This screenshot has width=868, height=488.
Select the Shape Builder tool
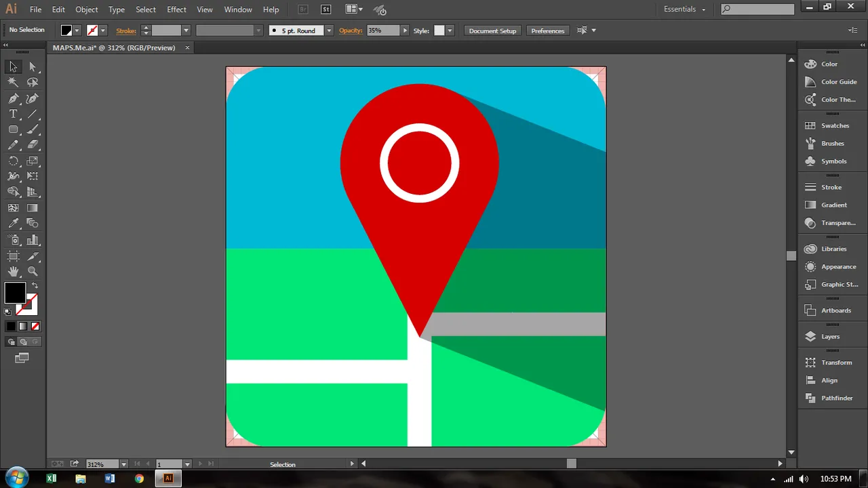click(x=13, y=192)
